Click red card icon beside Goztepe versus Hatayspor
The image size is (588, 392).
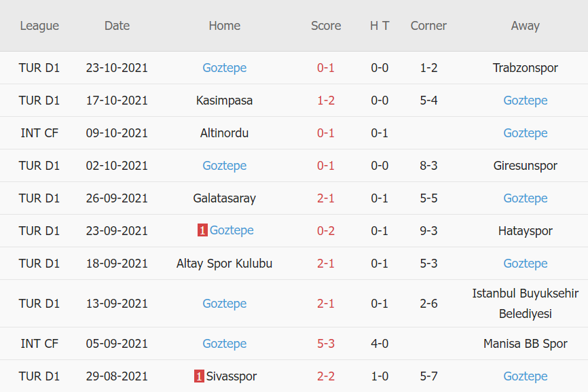point(202,231)
